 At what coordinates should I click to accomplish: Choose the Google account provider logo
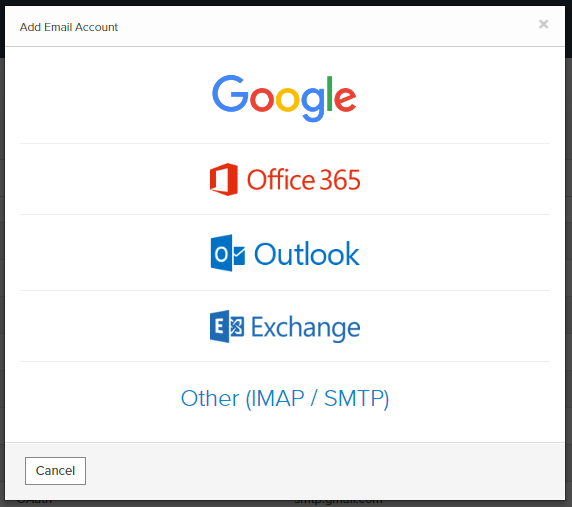tap(285, 98)
